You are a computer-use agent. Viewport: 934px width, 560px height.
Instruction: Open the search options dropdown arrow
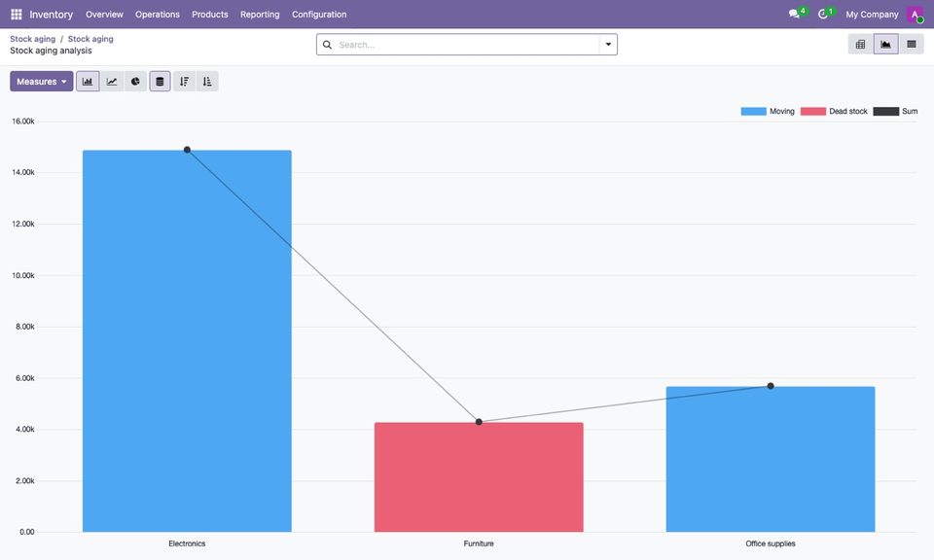[x=608, y=44]
